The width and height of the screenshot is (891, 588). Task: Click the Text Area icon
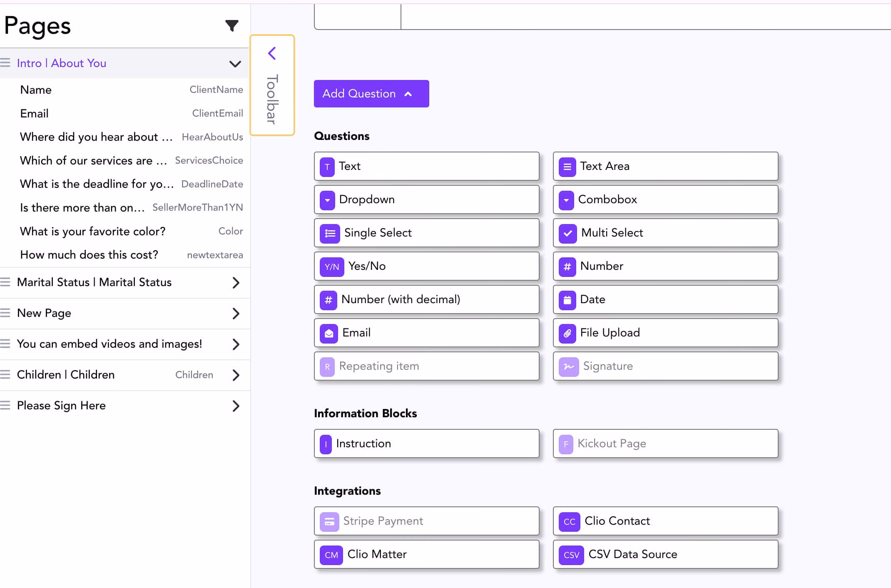point(567,167)
